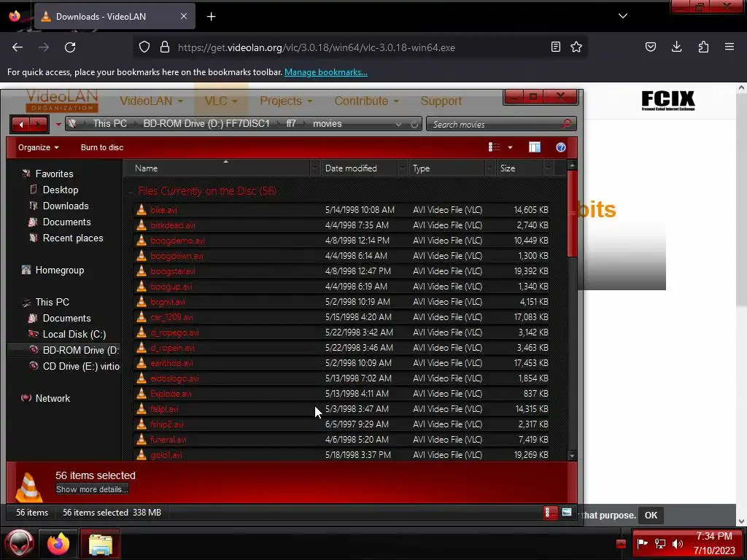Open Desktop in Favorites sidebar
Viewport: 747px width, 560px height.
tap(61, 190)
